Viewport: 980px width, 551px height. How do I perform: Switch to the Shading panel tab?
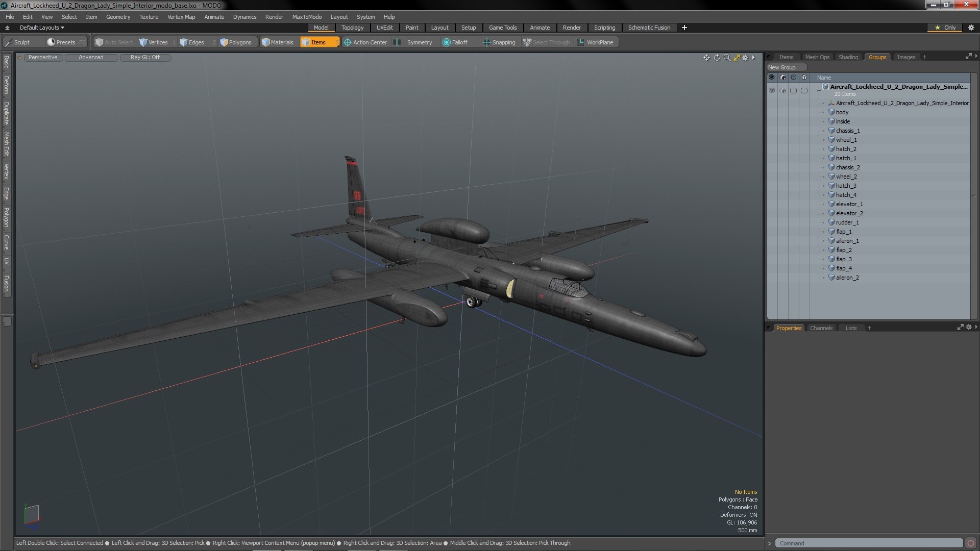pos(848,57)
